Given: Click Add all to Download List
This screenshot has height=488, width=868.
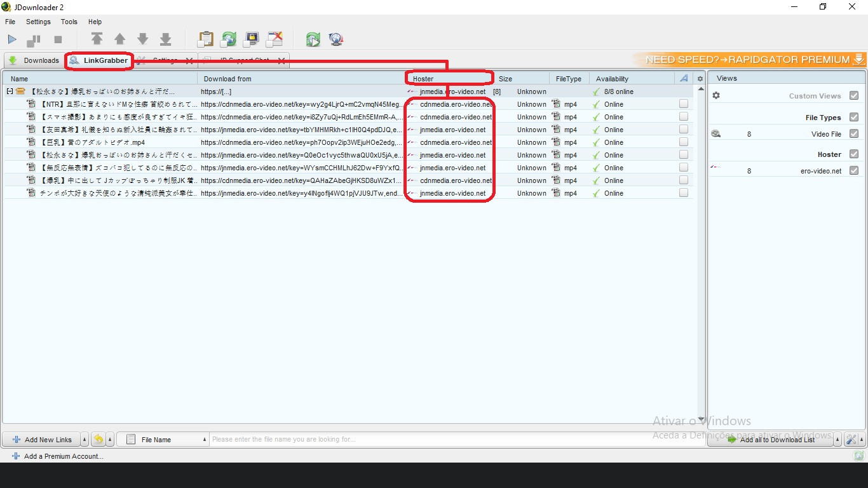Looking at the screenshot, I should pyautogui.click(x=771, y=440).
